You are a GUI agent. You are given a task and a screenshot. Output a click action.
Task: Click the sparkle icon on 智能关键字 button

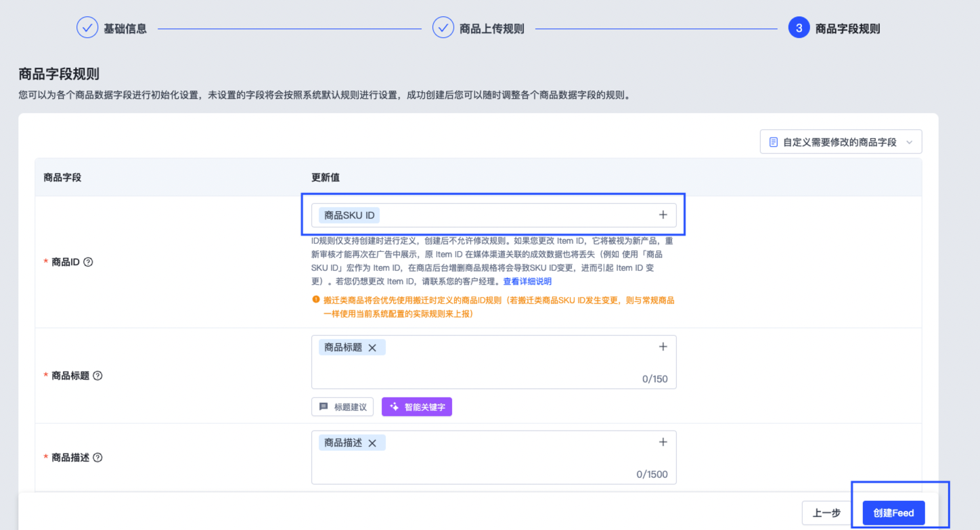[x=393, y=406]
